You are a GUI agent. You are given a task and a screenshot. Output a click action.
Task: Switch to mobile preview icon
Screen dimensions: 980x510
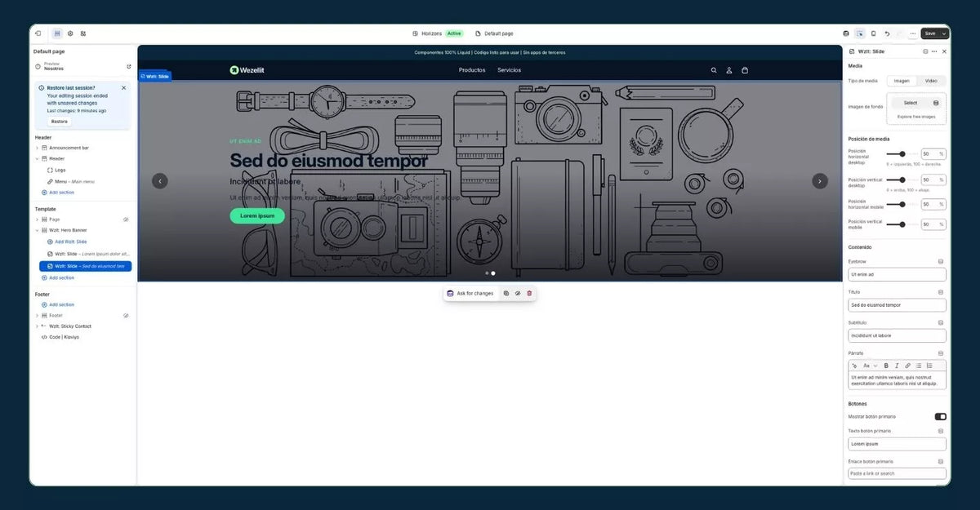click(x=873, y=33)
